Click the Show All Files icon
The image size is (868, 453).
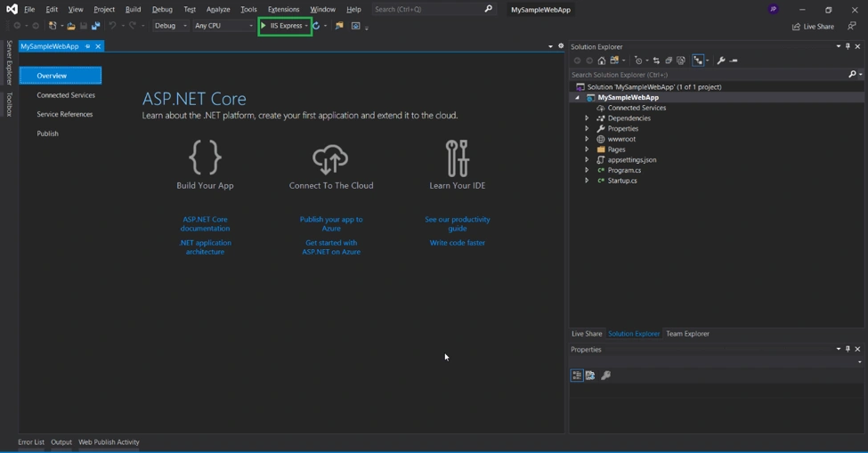tap(681, 61)
